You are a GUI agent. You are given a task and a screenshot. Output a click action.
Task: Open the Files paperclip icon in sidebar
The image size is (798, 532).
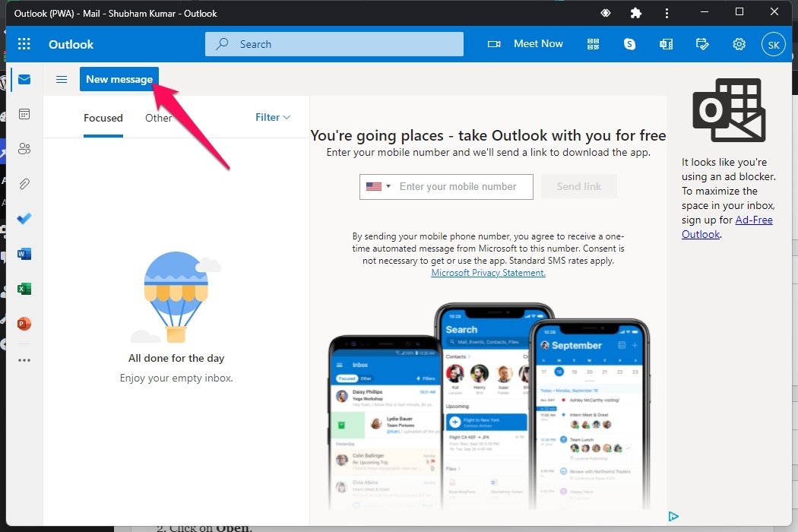pos(24,184)
